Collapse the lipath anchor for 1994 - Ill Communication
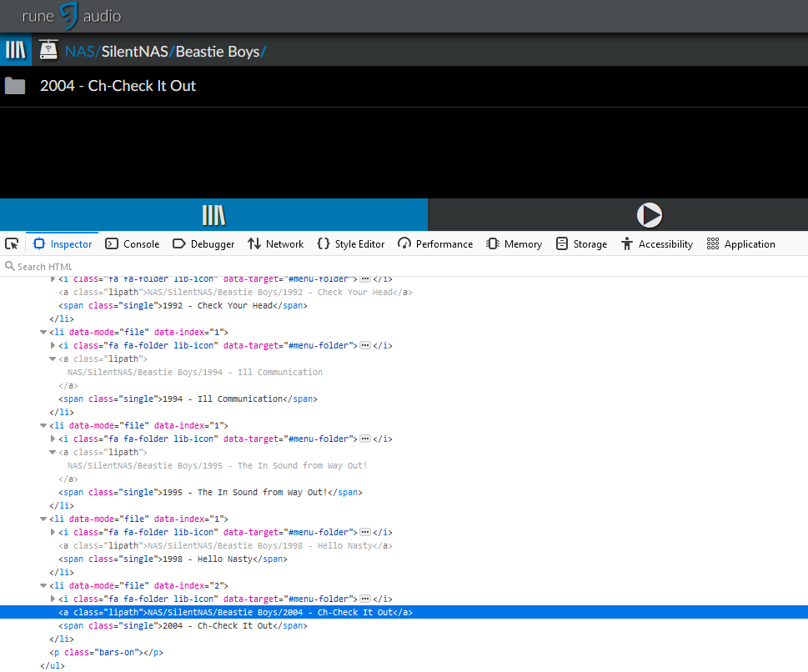This screenshot has height=672, width=808. [53, 359]
